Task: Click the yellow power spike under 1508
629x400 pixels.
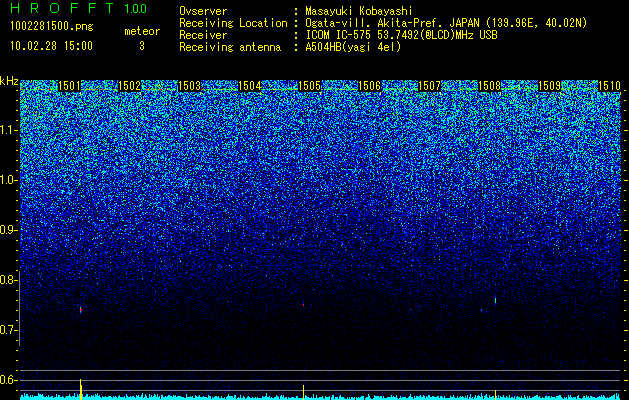Action: pyautogui.click(x=495, y=394)
